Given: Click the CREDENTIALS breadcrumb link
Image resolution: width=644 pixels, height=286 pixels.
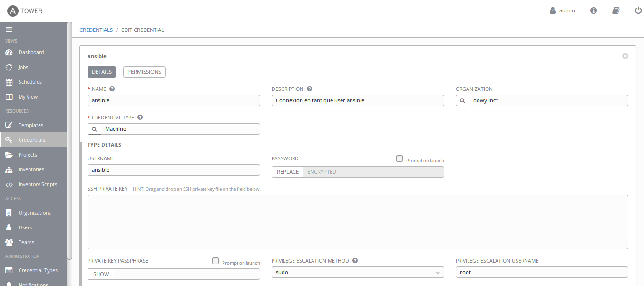Looking at the screenshot, I should [96, 30].
